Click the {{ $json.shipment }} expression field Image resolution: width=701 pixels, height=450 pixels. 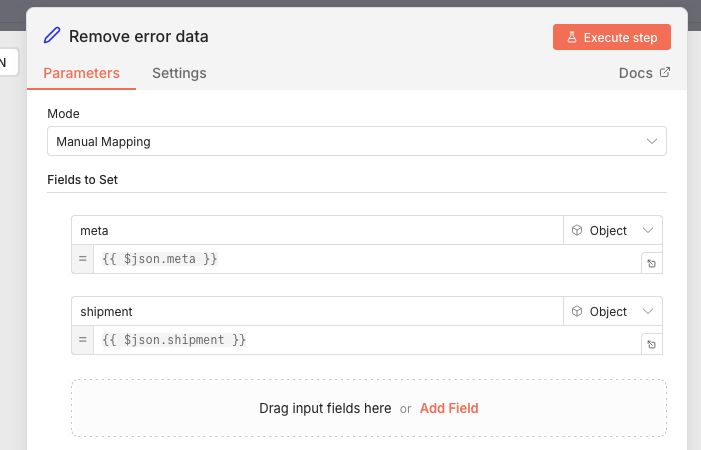click(x=366, y=340)
